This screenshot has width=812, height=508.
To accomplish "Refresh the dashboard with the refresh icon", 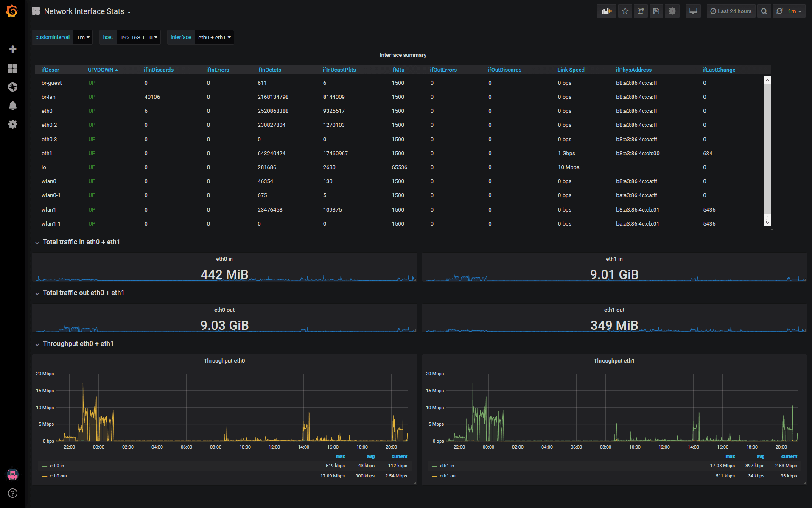I will coord(779,11).
